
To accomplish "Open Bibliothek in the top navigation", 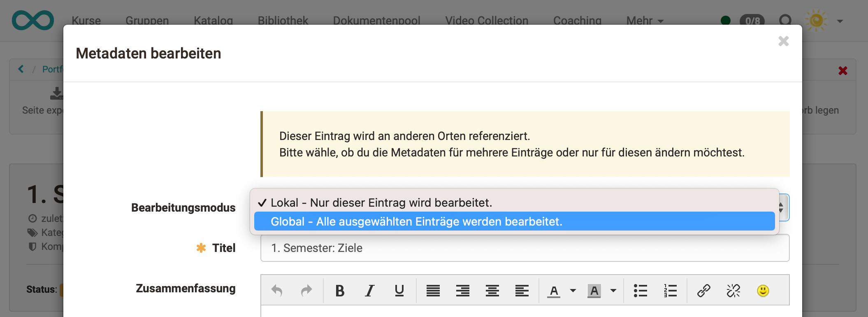I will (x=283, y=21).
